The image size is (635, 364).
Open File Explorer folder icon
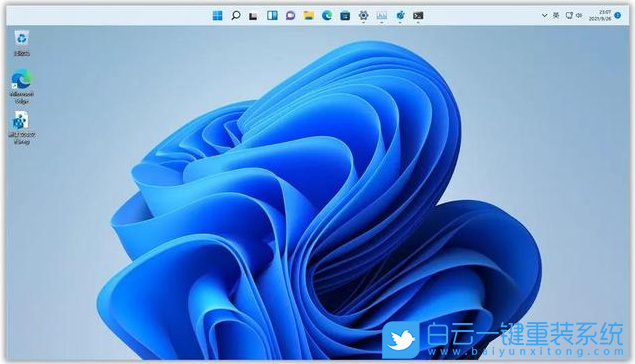(x=309, y=15)
